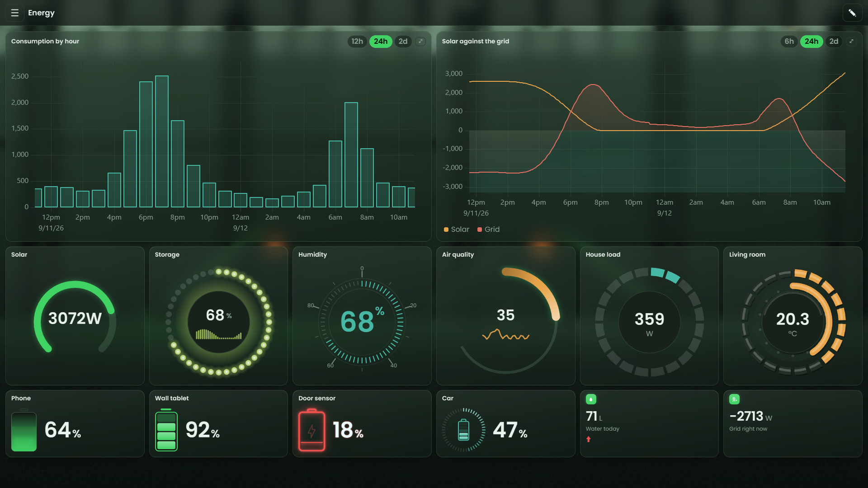Screen dimensions: 868x488
Task: Click the Door sensor low battery icon
Action: coord(311,430)
